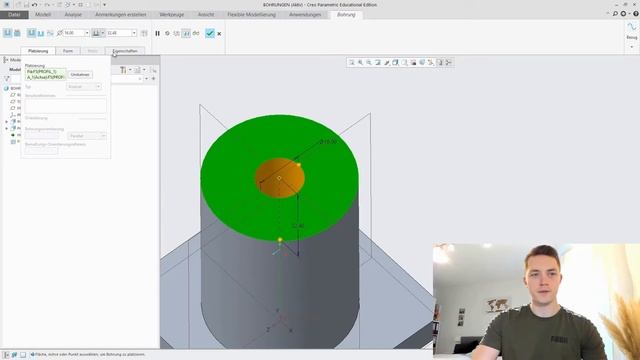Toggle the attached preview icon
This screenshot has width=640, height=360.
186,33
